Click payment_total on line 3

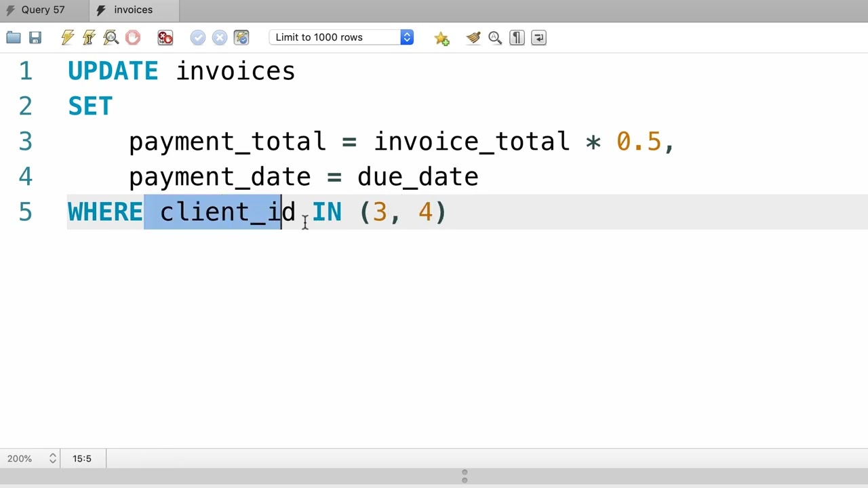click(227, 142)
